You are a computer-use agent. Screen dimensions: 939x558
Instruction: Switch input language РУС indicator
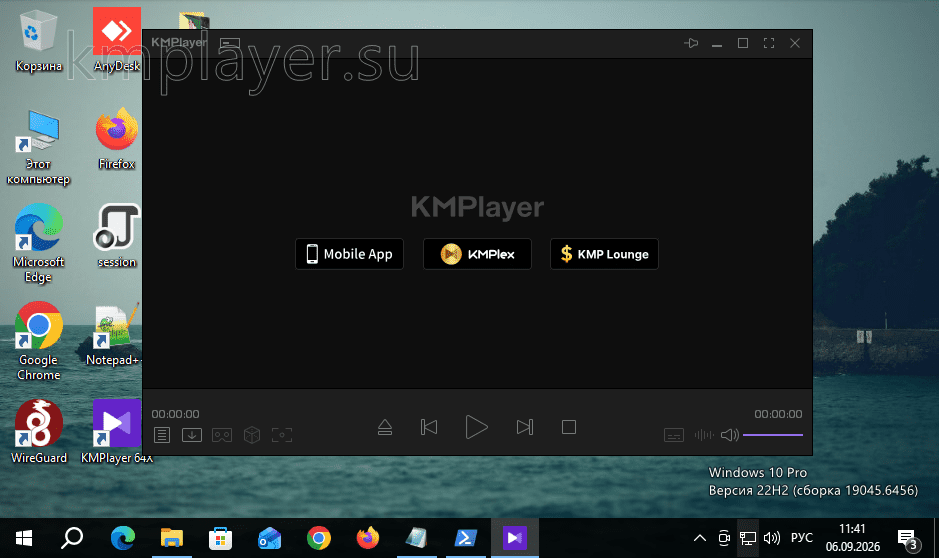click(x=802, y=538)
